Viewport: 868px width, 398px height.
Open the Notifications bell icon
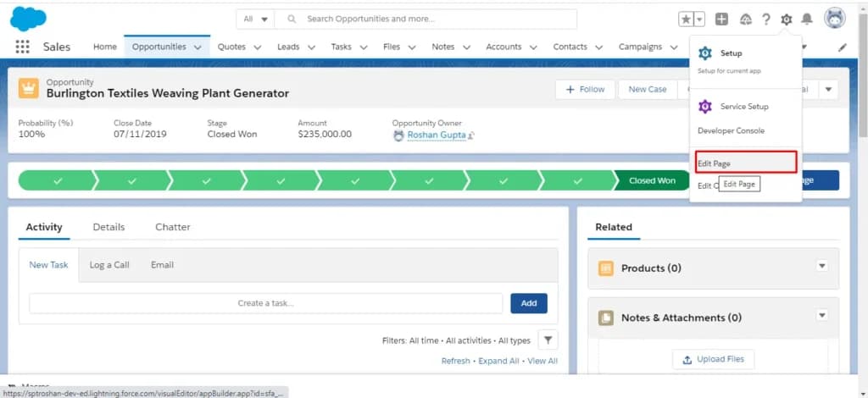pyautogui.click(x=807, y=19)
